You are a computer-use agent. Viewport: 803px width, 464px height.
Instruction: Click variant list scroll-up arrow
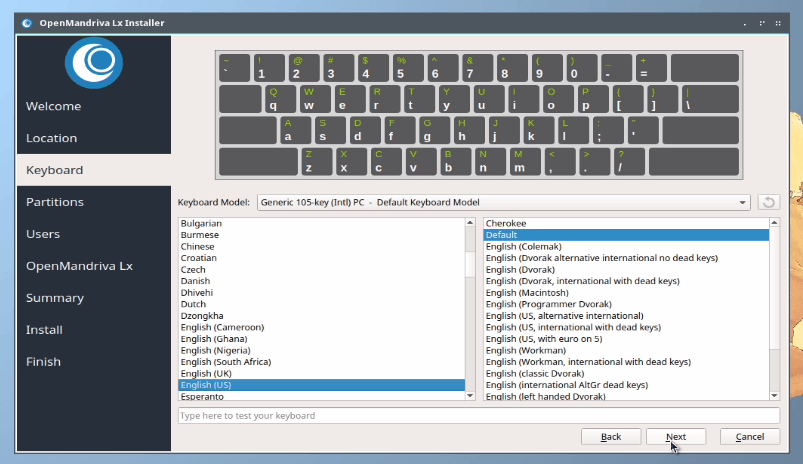tap(774, 222)
